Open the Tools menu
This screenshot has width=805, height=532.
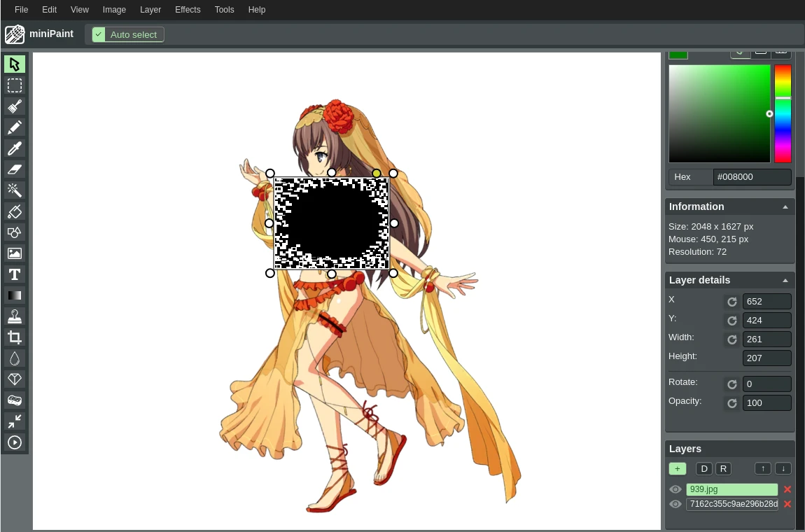click(225, 10)
